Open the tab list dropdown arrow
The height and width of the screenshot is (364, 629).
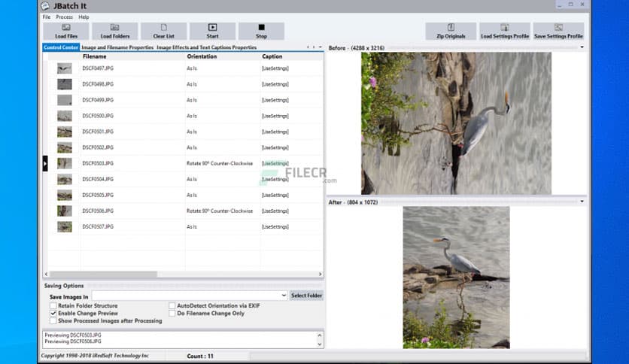click(320, 47)
